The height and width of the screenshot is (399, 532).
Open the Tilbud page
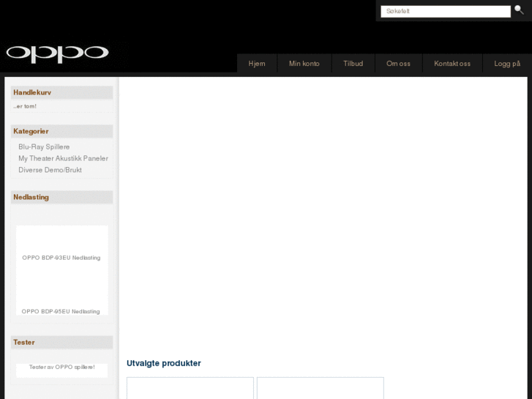tap(353, 64)
